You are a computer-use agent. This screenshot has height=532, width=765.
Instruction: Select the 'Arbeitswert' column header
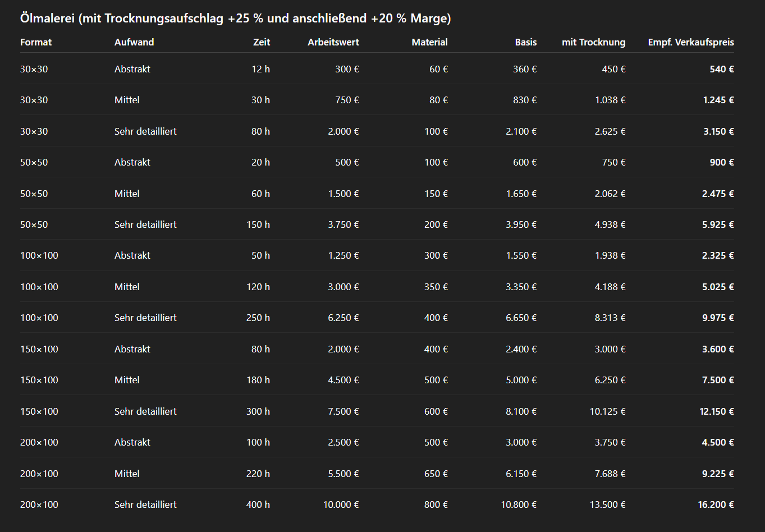pyautogui.click(x=333, y=42)
